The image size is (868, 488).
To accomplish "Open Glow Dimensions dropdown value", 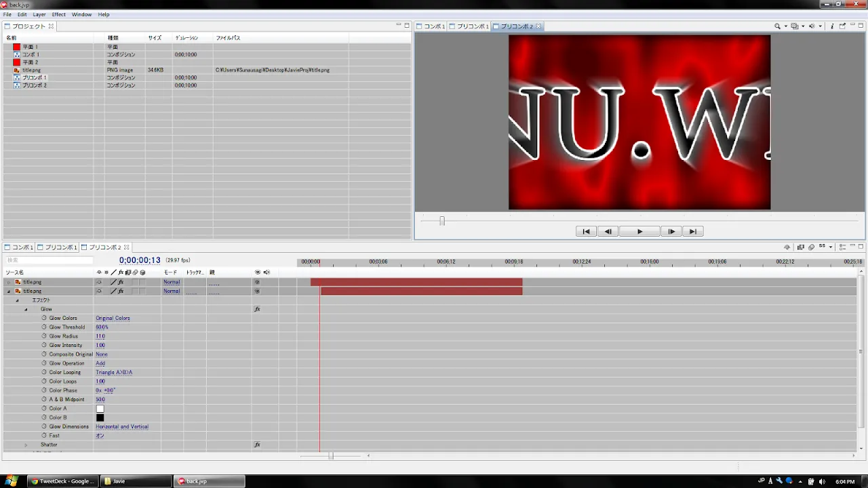I will coord(122,427).
